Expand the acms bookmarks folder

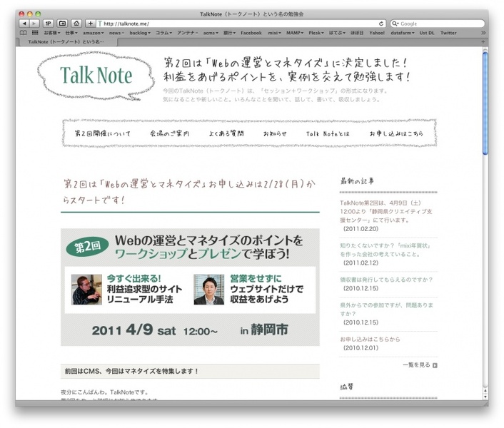click(211, 33)
